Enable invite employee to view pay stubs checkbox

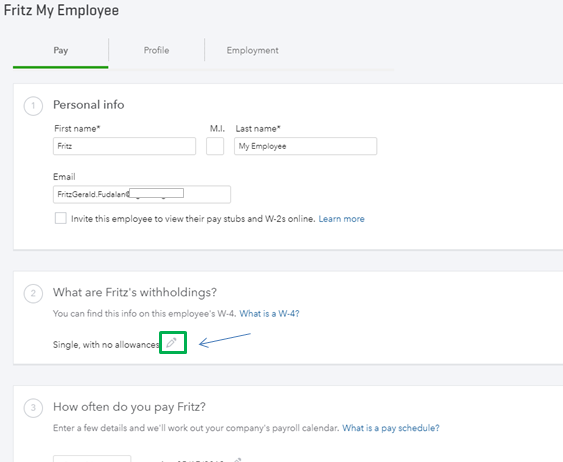60,218
